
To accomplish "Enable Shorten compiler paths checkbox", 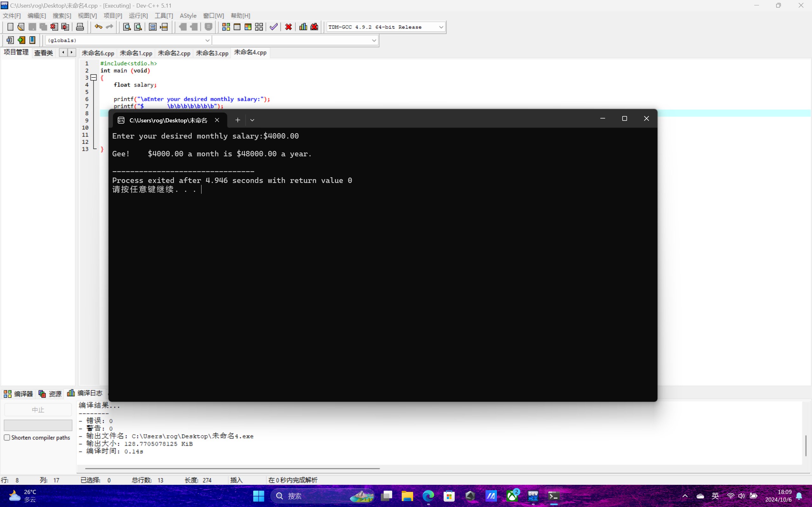I will [7, 437].
